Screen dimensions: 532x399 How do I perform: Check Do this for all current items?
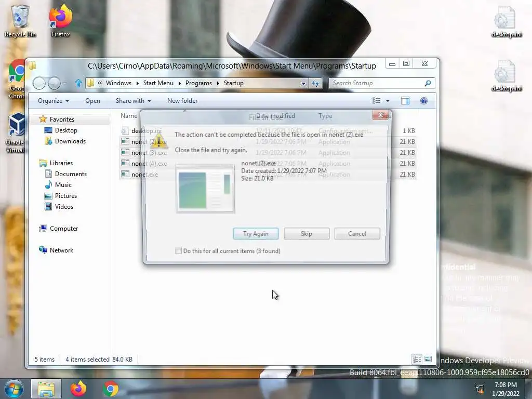(x=179, y=251)
